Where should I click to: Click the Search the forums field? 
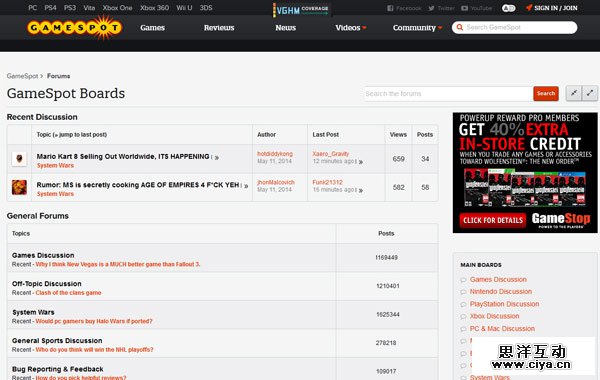click(448, 94)
